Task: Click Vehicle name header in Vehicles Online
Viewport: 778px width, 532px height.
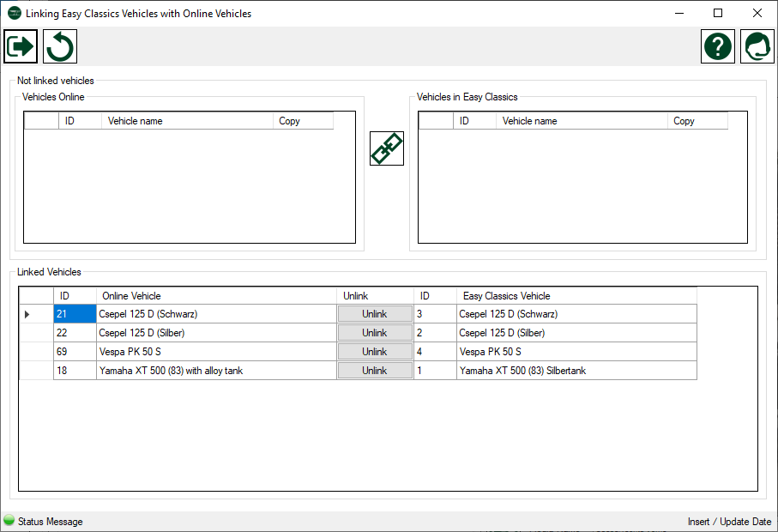Action: pyautogui.click(x=187, y=121)
